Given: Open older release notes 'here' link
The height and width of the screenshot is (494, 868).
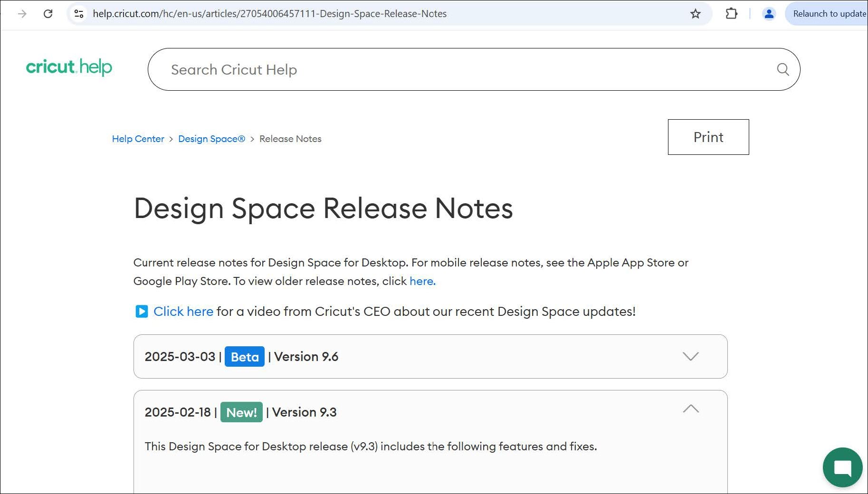Looking at the screenshot, I should (422, 281).
